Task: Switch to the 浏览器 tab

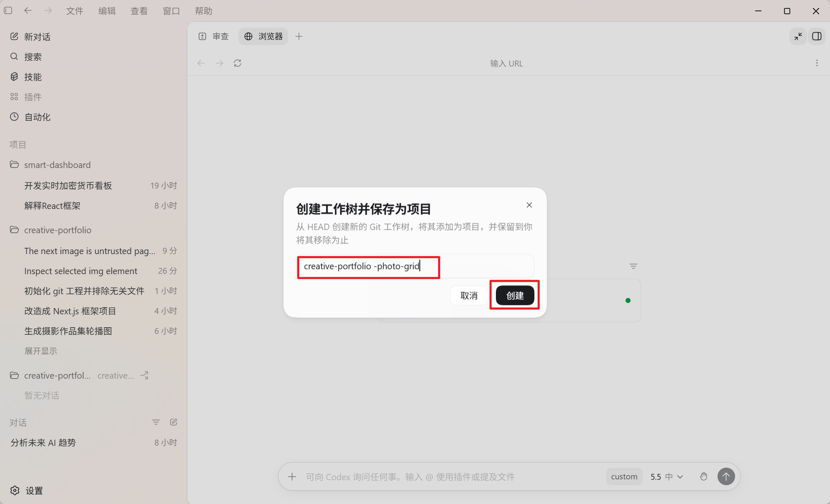Action: [x=263, y=36]
